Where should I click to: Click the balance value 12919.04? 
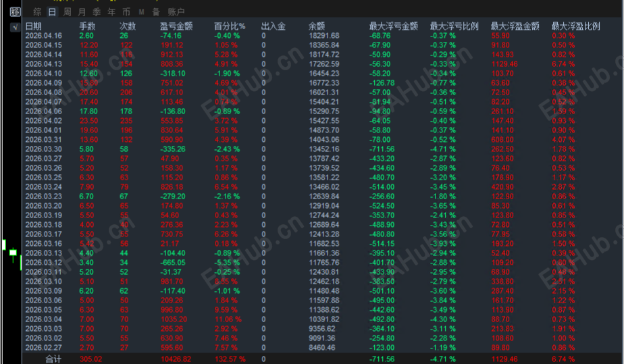[324, 206]
